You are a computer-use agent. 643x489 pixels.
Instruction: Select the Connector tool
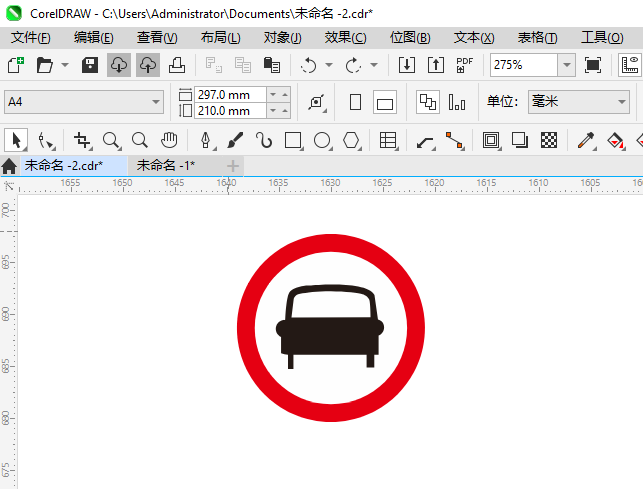pyautogui.click(x=454, y=140)
